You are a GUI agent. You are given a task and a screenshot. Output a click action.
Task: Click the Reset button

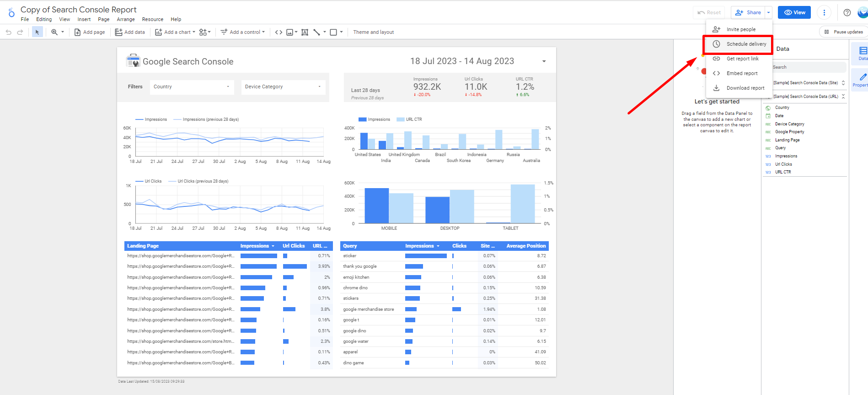click(x=709, y=12)
